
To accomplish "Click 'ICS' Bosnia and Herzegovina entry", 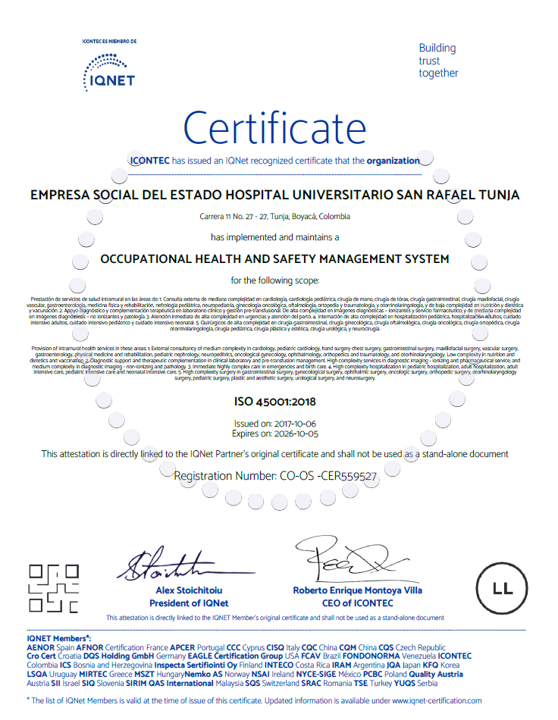I will coord(107,665).
